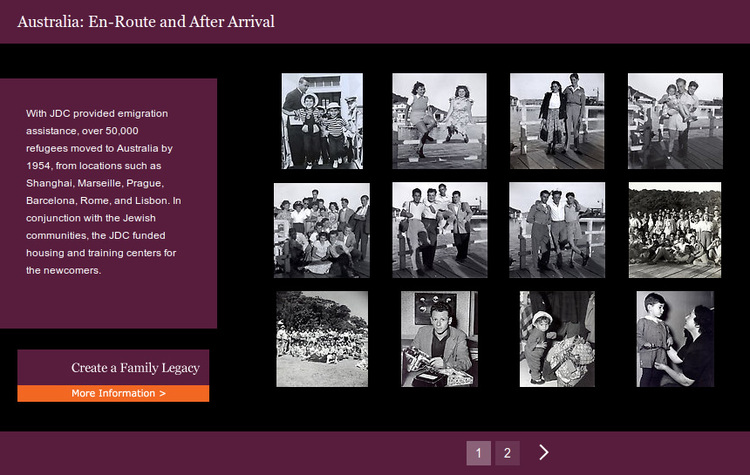Image resolution: width=750 pixels, height=475 pixels.
Task: Open photo of man seated at desk
Action: point(439,339)
